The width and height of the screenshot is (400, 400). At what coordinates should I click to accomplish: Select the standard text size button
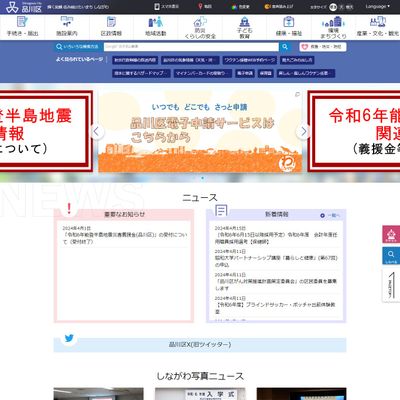click(x=333, y=7)
